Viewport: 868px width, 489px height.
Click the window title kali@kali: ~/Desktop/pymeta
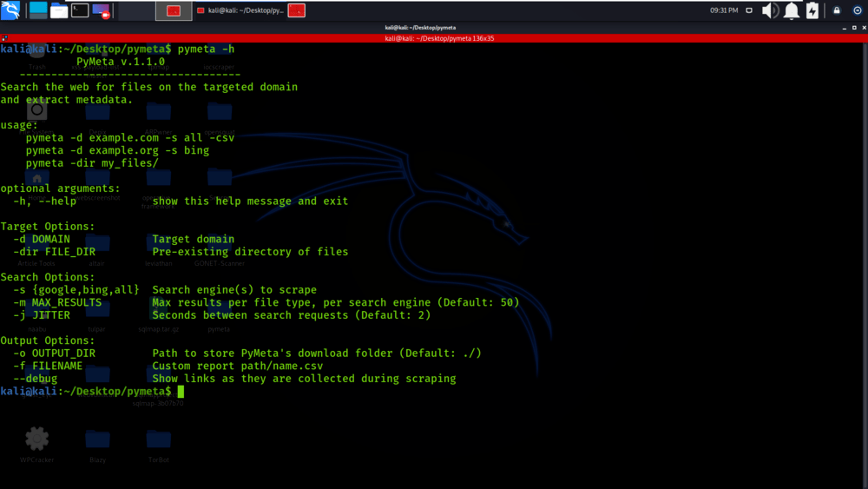[420, 27]
